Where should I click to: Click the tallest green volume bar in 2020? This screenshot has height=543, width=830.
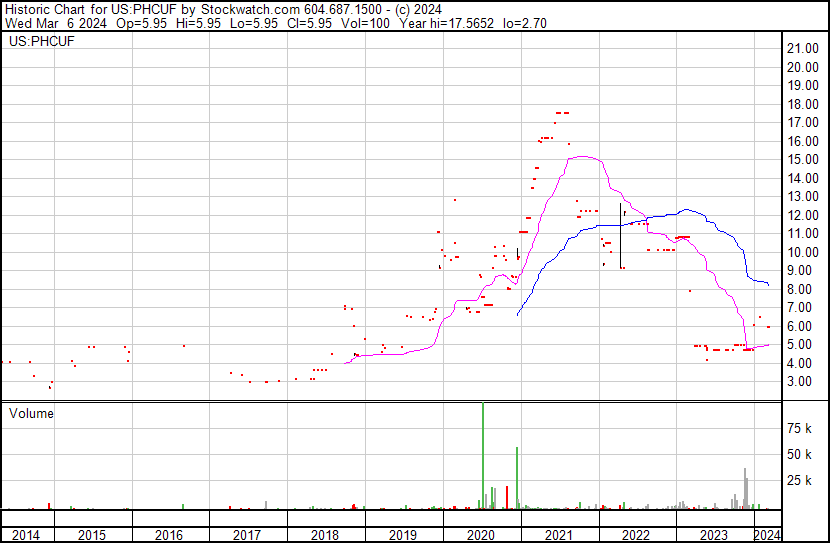pyautogui.click(x=483, y=456)
